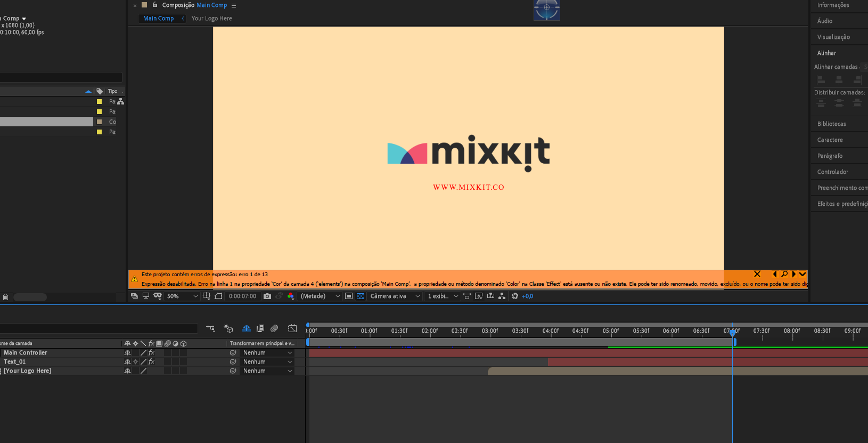Screen dimensions: 868x443
Task: Go to next expression error
Action: point(793,274)
